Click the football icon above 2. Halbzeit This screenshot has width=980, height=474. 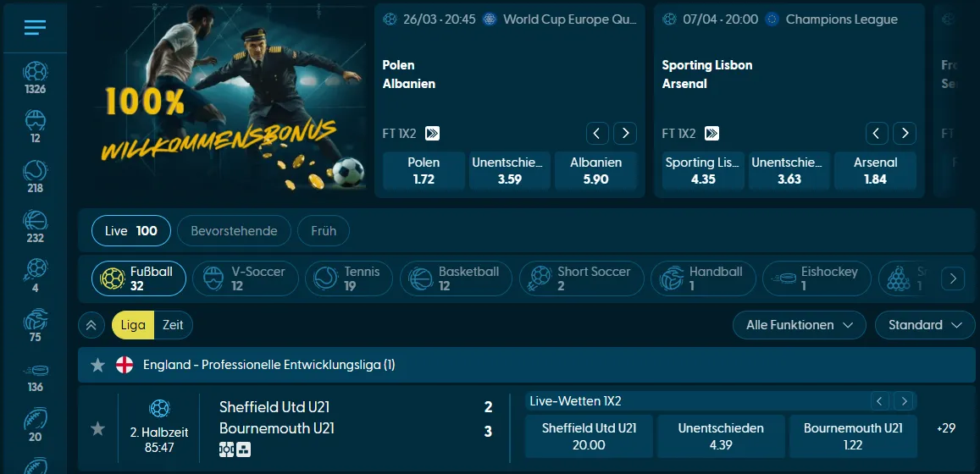[x=159, y=409]
